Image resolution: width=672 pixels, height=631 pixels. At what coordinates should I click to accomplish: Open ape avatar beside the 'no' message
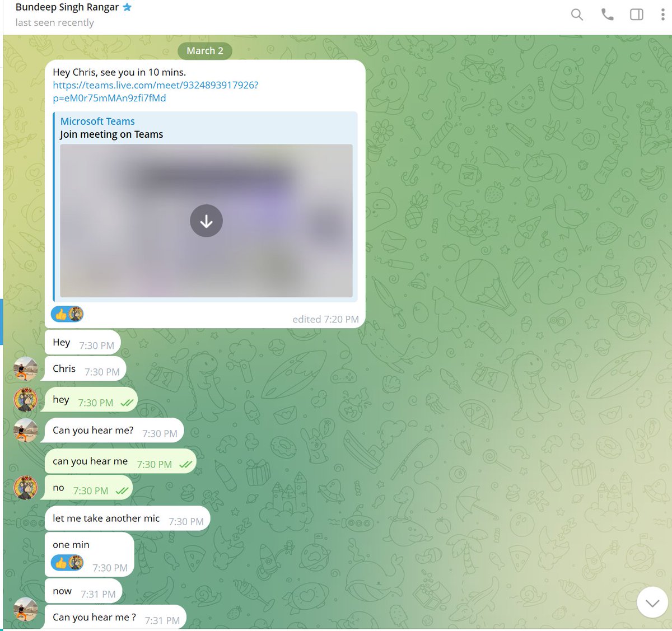(x=26, y=488)
